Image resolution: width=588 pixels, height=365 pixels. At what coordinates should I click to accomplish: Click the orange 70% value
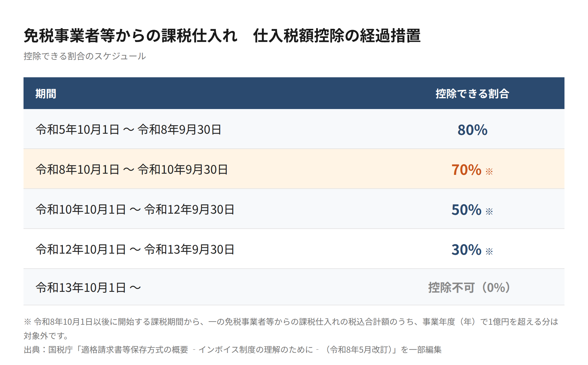(466, 170)
